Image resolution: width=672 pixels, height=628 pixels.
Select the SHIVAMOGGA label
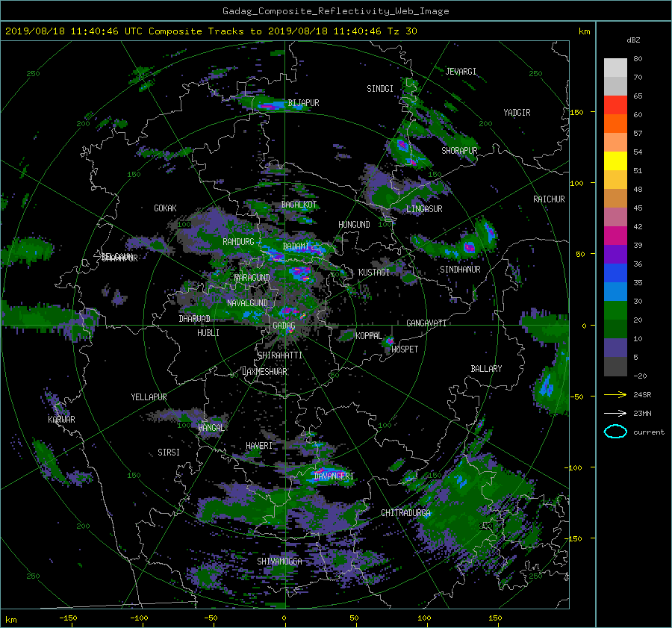pos(279,562)
